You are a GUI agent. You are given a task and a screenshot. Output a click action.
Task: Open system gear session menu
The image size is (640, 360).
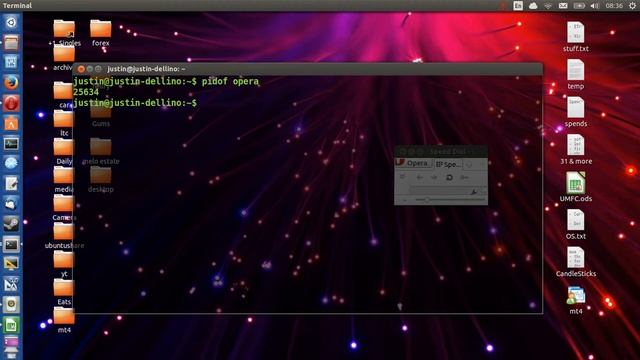coord(632,5)
